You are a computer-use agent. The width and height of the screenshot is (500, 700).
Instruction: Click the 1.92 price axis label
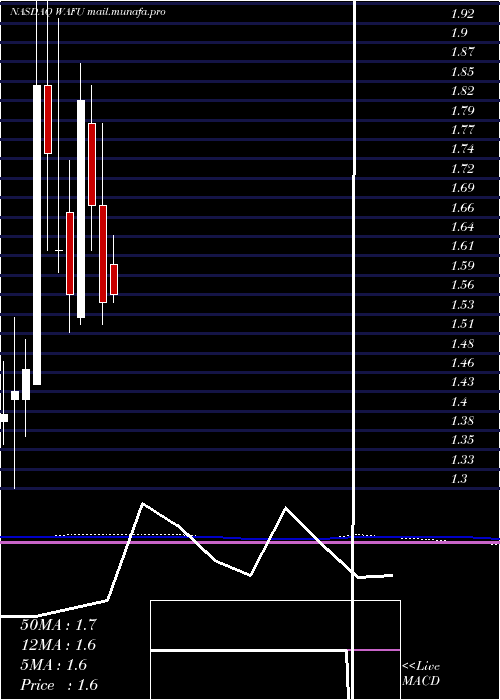coord(462,14)
